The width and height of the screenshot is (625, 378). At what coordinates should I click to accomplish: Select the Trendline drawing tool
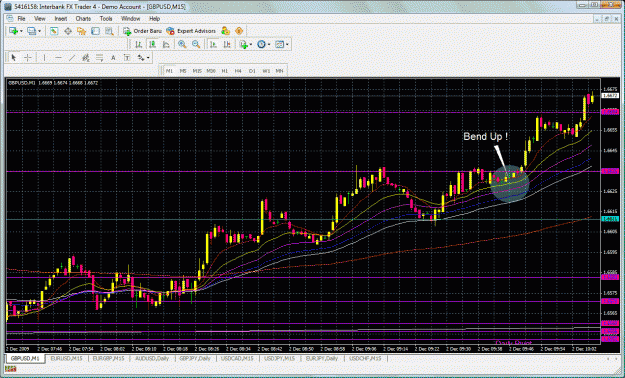tap(72, 58)
